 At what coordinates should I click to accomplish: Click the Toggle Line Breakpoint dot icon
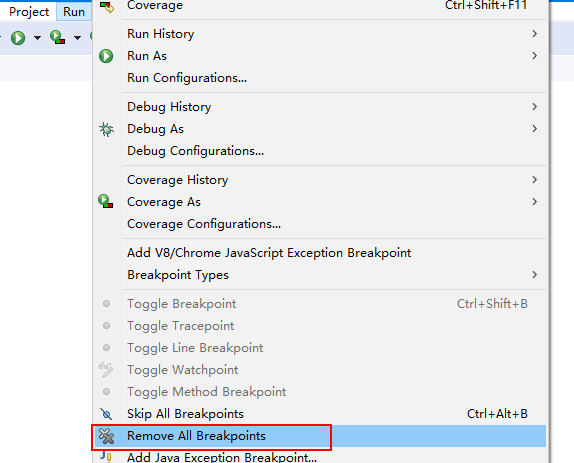point(107,348)
